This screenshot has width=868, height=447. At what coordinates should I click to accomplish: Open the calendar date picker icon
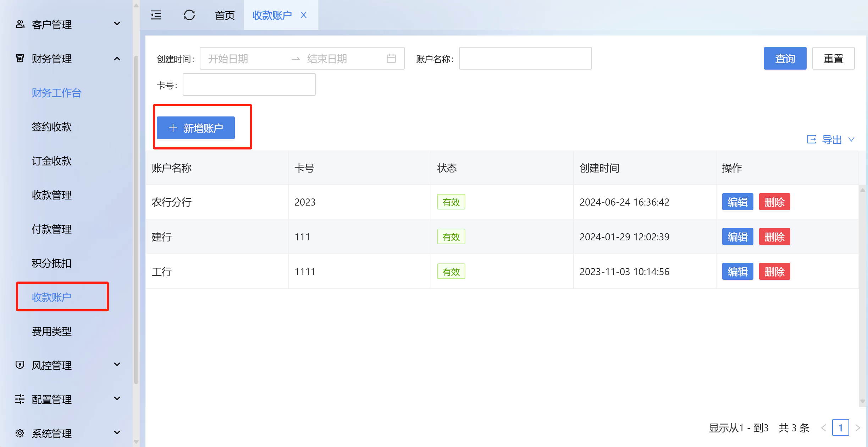pos(391,58)
